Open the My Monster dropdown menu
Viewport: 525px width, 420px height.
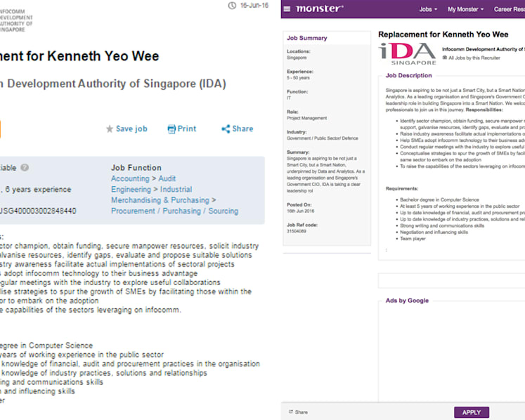[466, 9]
